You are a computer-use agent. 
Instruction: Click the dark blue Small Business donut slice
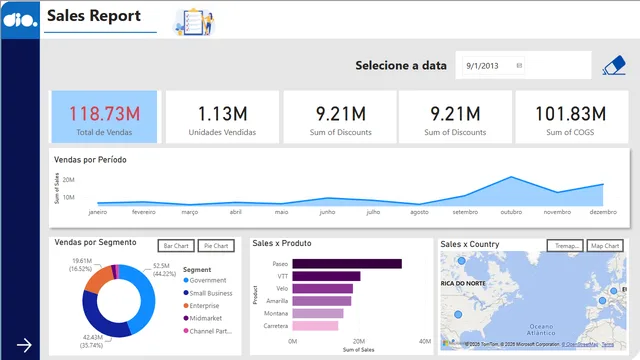[x=94, y=315]
